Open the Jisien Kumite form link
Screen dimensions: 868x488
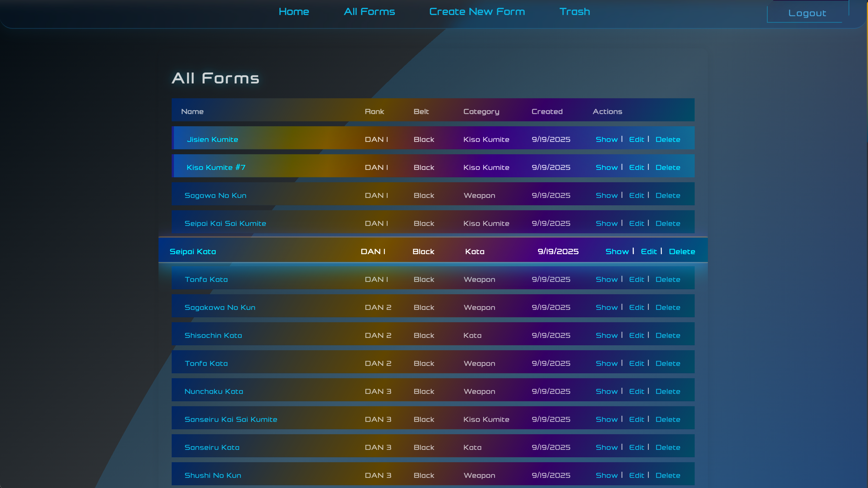coord(212,139)
